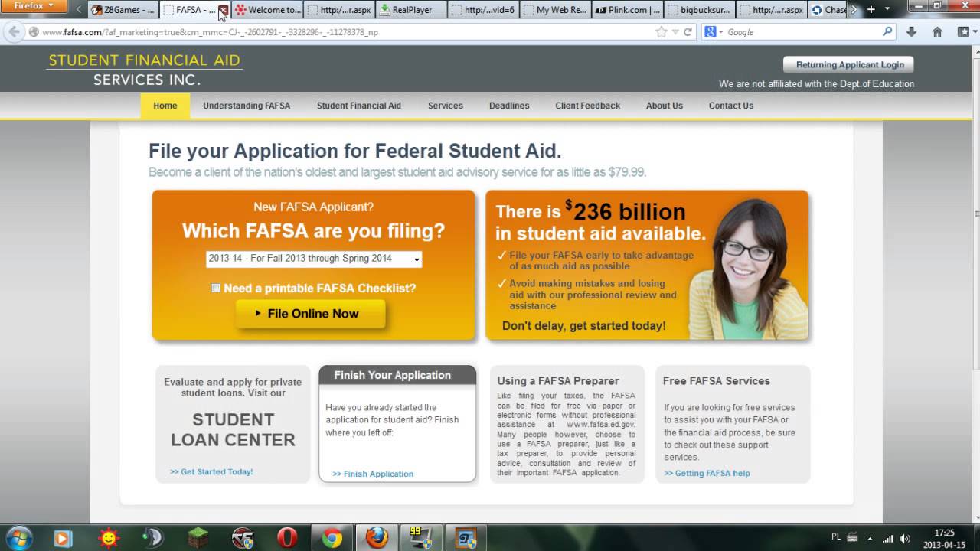
Task: Go back with the browser back arrow
Action: [x=14, y=32]
